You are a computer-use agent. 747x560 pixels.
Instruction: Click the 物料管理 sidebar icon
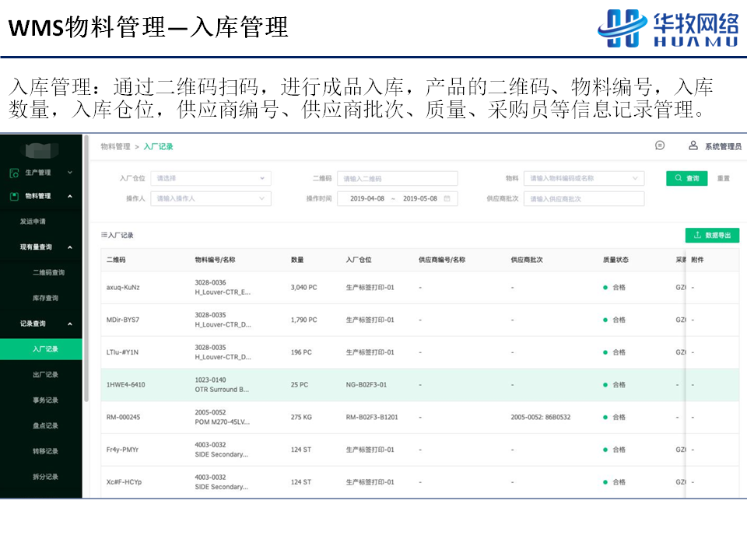coord(14,196)
